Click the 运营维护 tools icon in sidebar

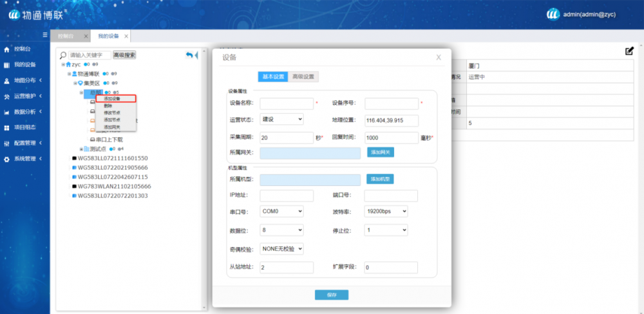point(6,97)
